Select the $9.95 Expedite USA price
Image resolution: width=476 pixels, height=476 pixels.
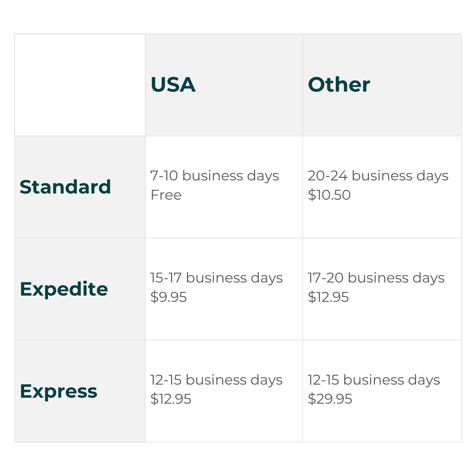[x=168, y=297]
